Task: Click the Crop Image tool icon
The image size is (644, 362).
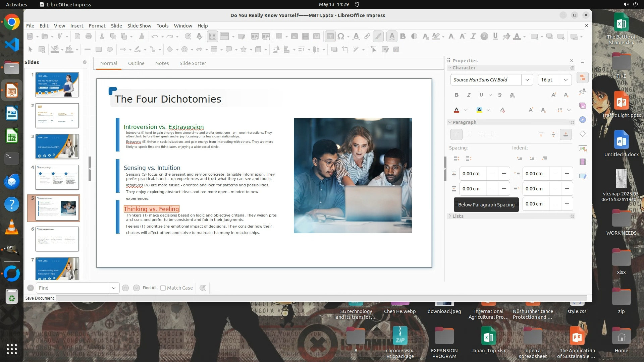Action: pos(345,50)
